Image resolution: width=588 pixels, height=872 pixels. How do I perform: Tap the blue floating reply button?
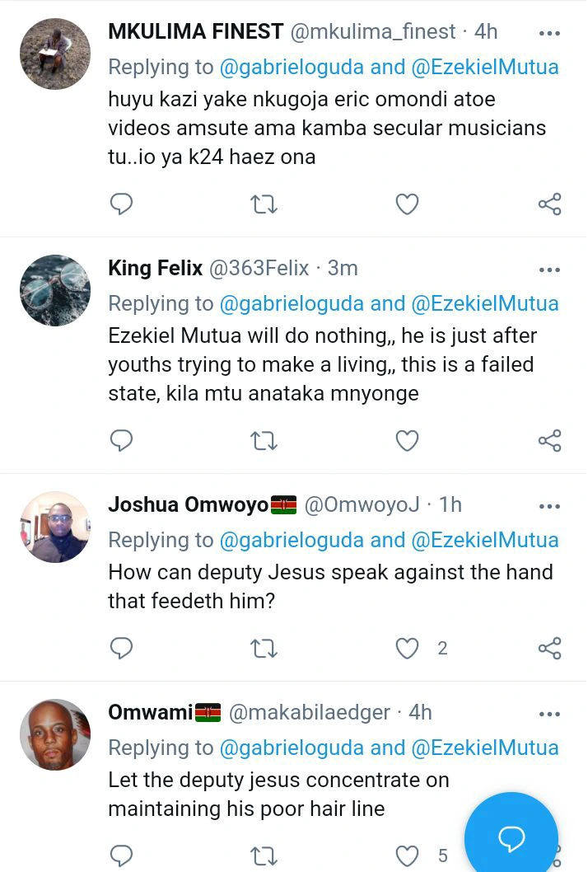click(x=511, y=838)
